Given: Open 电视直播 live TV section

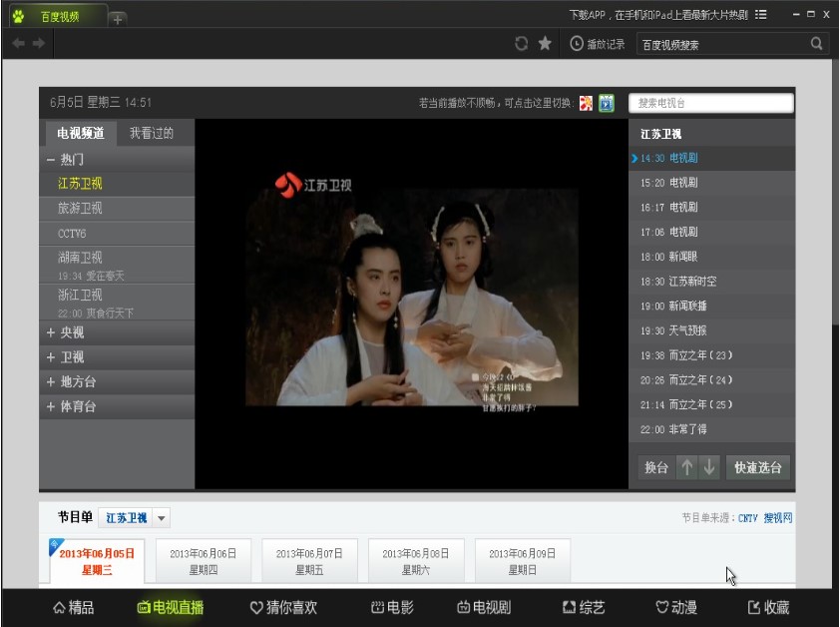Looking at the screenshot, I should 171,608.
